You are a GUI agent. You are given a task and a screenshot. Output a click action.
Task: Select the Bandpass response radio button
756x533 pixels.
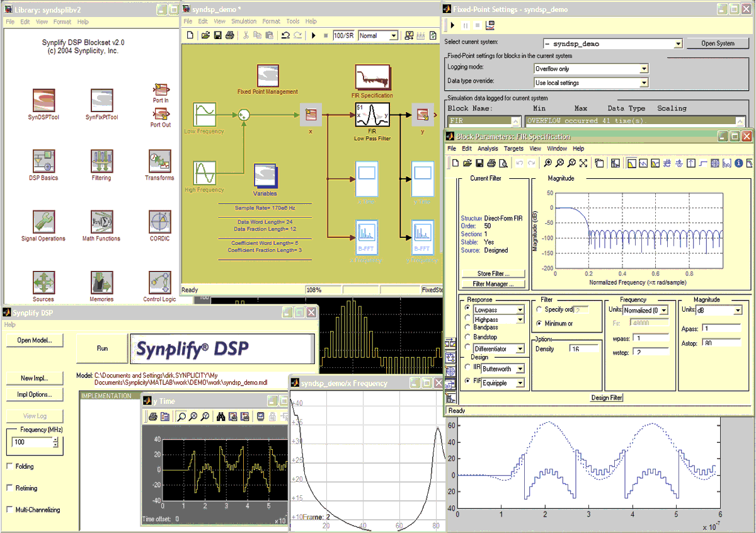pyautogui.click(x=467, y=328)
